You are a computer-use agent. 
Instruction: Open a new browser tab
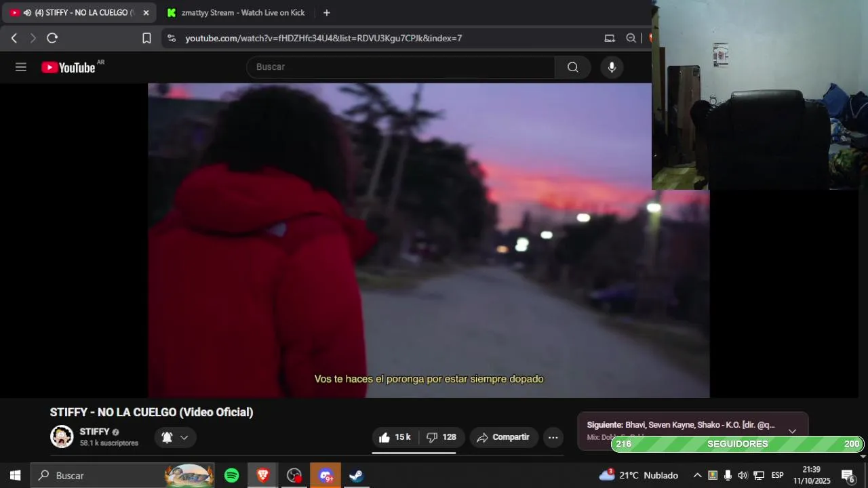click(x=327, y=13)
